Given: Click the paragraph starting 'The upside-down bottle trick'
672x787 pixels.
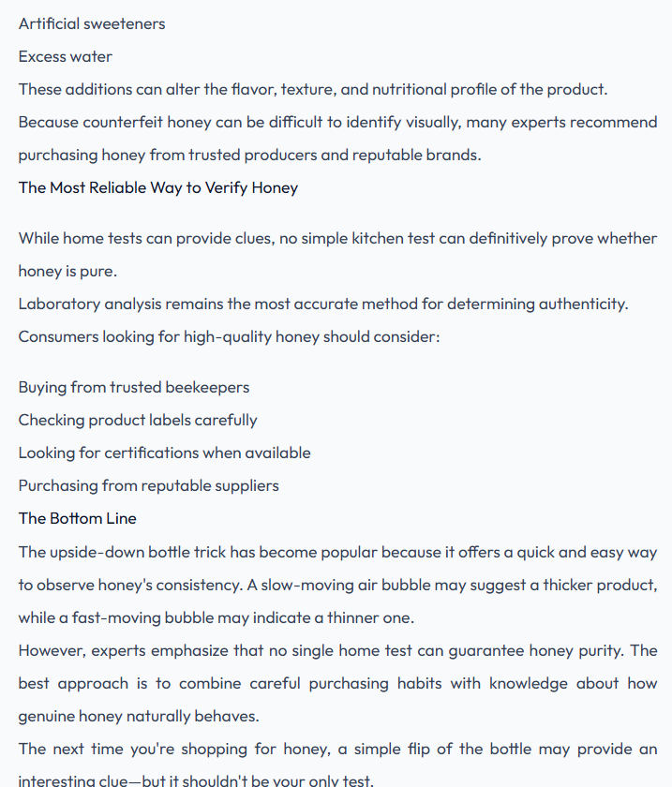Looking at the screenshot, I should 338,585.
